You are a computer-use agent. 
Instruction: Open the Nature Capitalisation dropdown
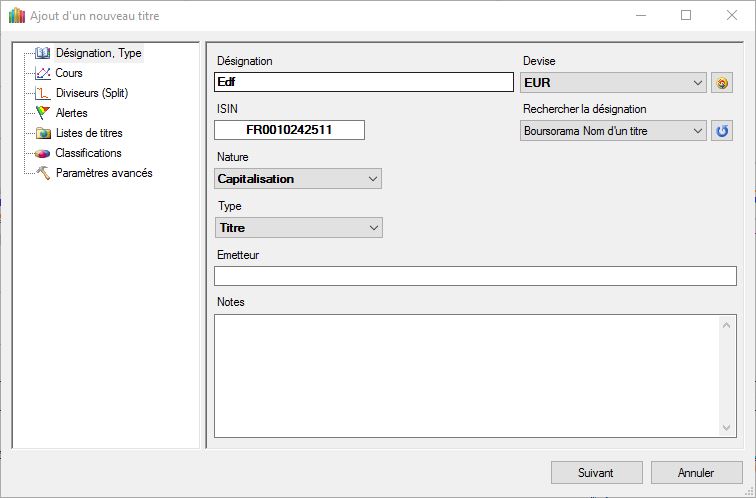pyautogui.click(x=373, y=179)
